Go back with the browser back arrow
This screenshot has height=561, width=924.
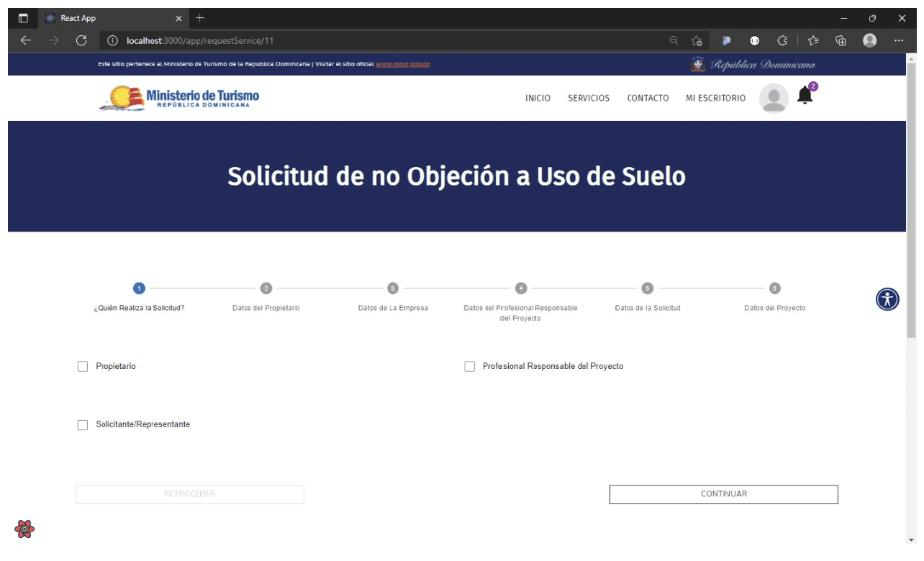[x=25, y=40]
